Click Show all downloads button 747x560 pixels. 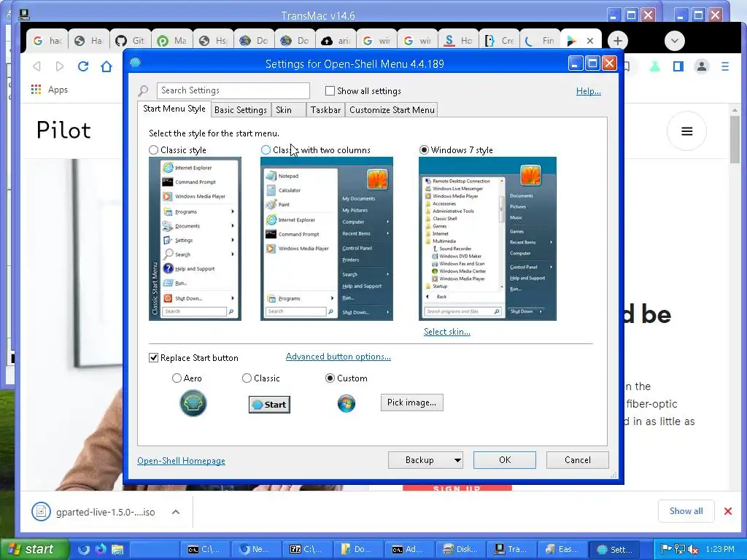pos(686,511)
